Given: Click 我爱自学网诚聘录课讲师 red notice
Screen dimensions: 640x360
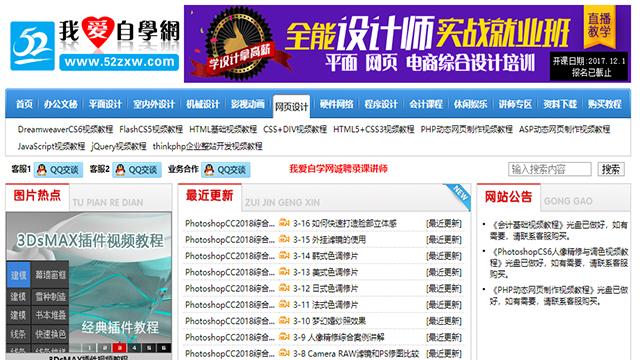Looking at the screenshot, I should coord(338,169).
